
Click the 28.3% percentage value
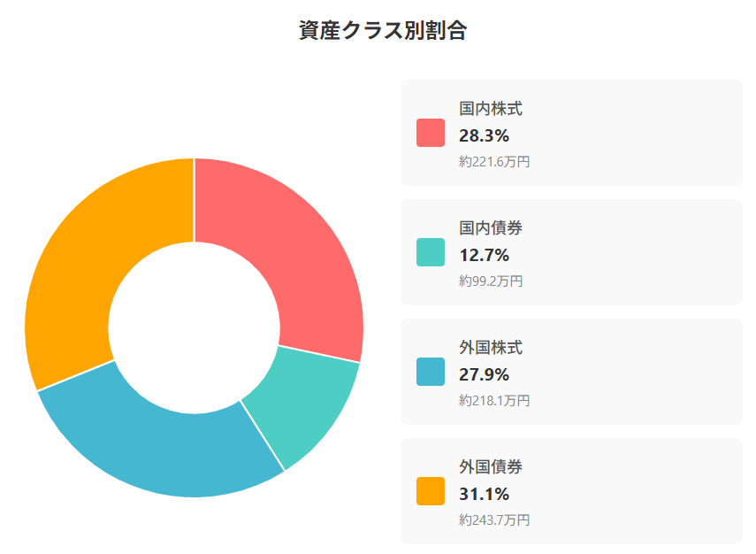click(484, 135)
